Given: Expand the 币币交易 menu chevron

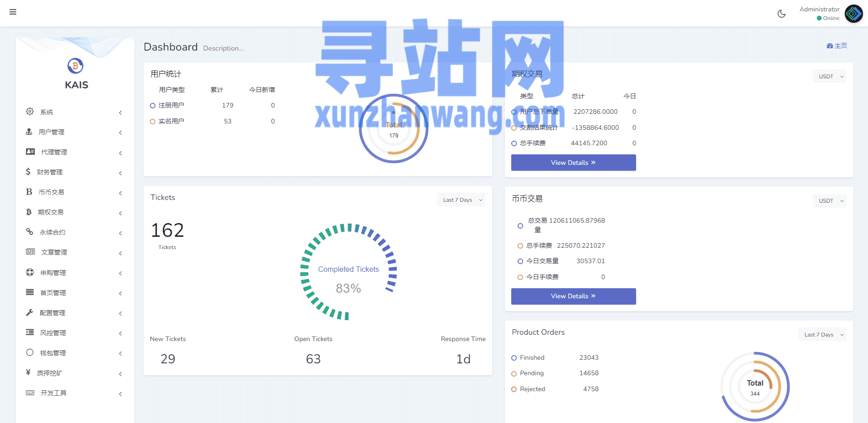Looking at the screenshot, I should tap(120, 193).
